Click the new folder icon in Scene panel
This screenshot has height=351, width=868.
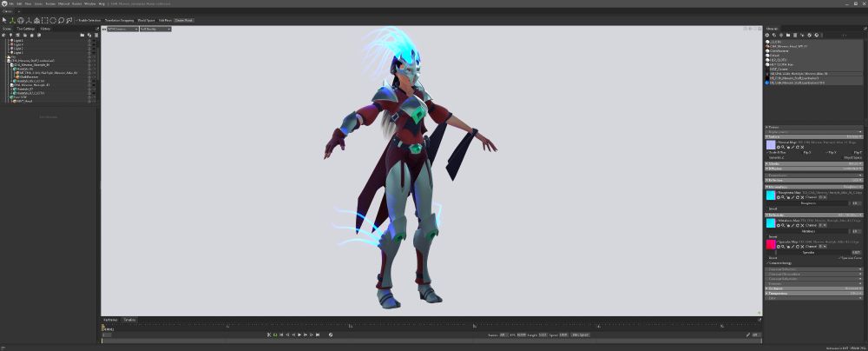click(82, 35)
